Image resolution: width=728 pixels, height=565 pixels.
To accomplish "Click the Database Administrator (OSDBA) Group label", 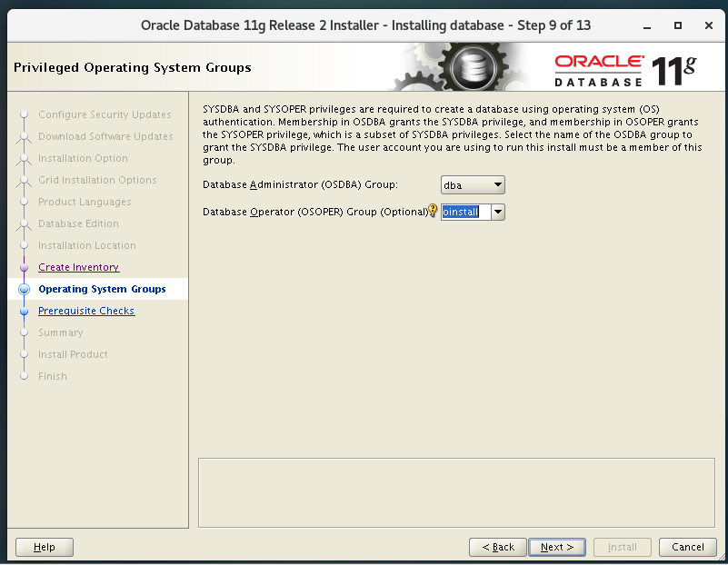I will coord(300,184).
